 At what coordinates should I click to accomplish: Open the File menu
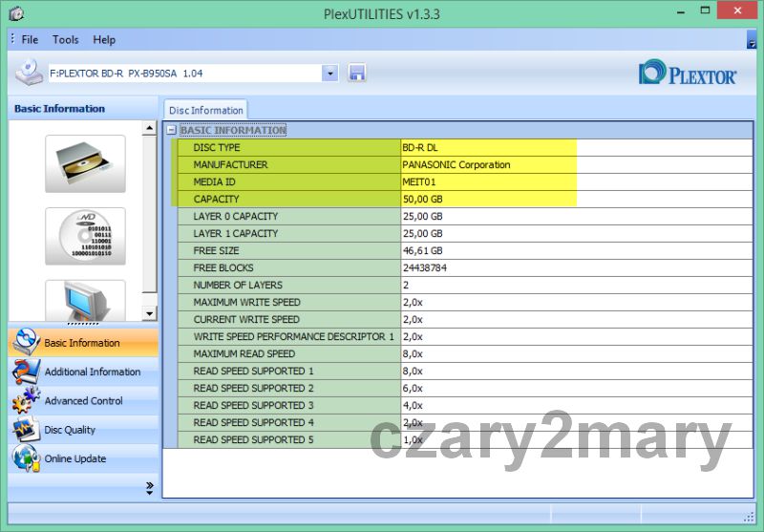30,40
